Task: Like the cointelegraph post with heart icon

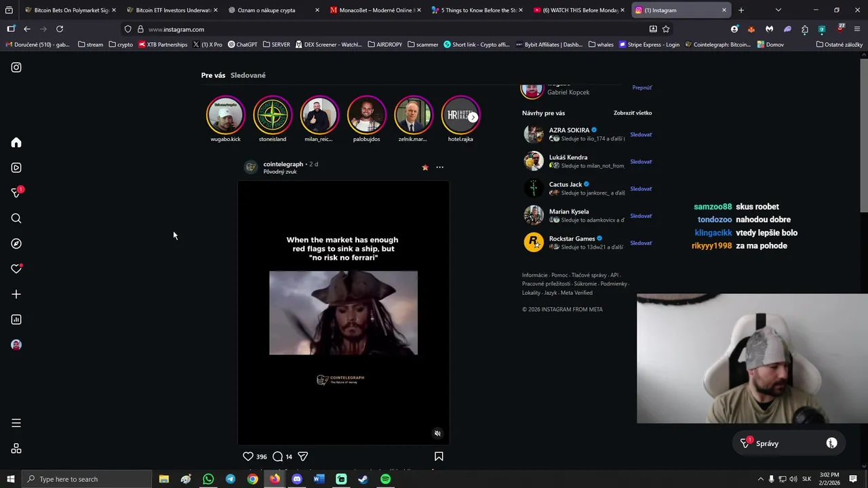Action: click(x=248, y=457)
